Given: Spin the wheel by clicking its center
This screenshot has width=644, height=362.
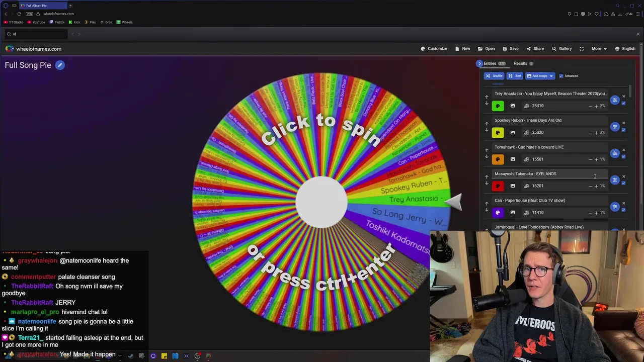Looking at the screenshot, I should tap(321, 203).
